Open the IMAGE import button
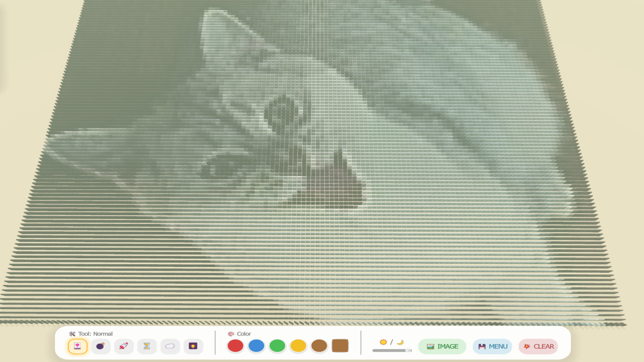The height and width of the screenshot is (362, 644). click(x=442, y=347)
